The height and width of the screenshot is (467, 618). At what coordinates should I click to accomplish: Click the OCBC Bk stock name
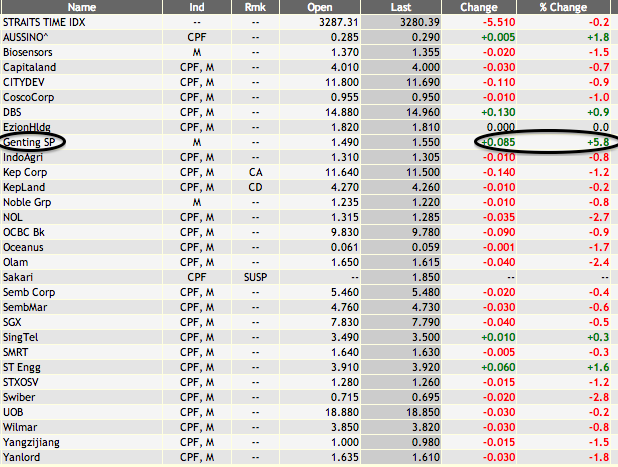click(x=26, y=230)
